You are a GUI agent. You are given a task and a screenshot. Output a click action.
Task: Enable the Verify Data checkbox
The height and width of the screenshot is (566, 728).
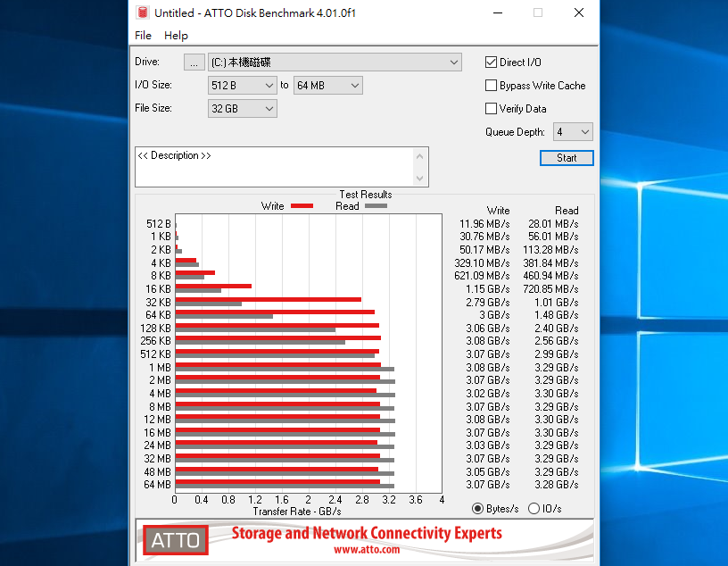click(491, 109)
